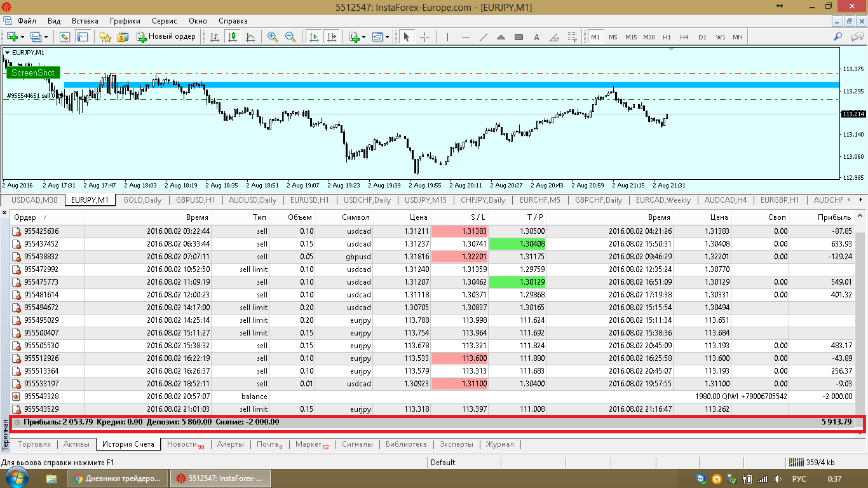
Task: Pick the Trendline drawing tool
Action: pos(483,37)
